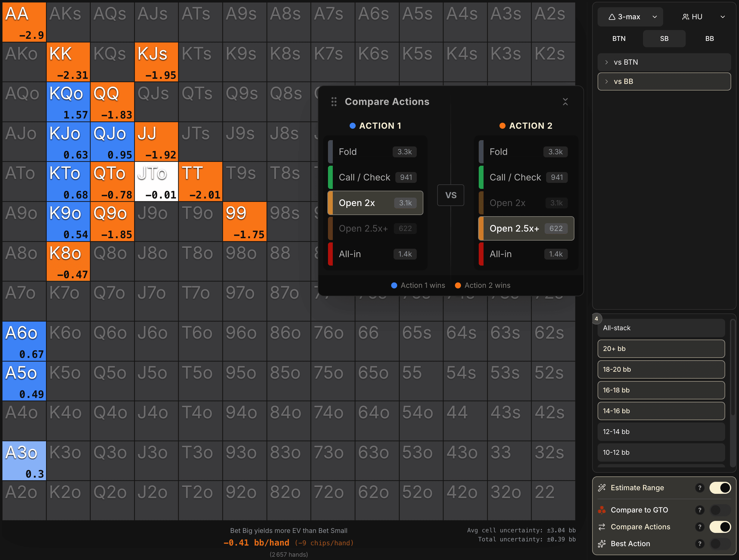739x560 pixels.
Task: Open the 3-max table size dropdown
Action: pos(630,17)
